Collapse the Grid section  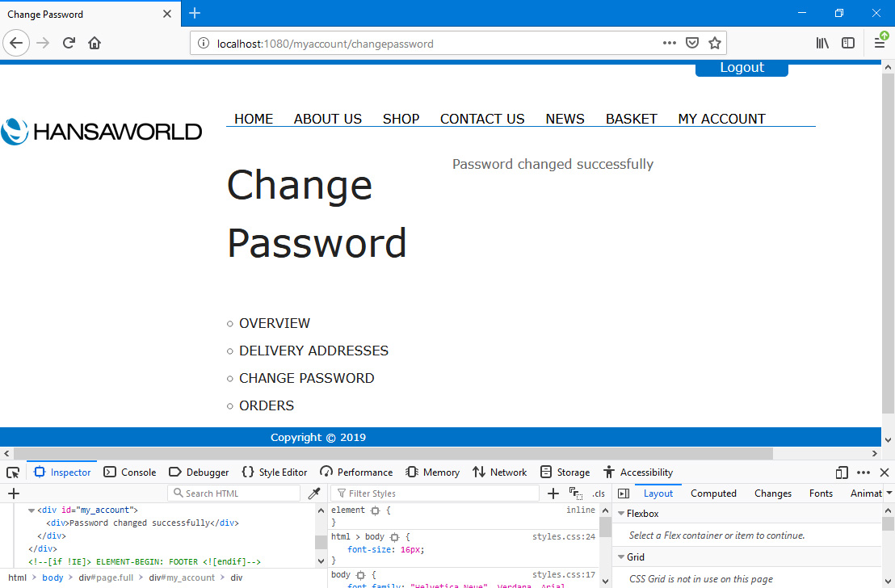[x=621, y=557]
